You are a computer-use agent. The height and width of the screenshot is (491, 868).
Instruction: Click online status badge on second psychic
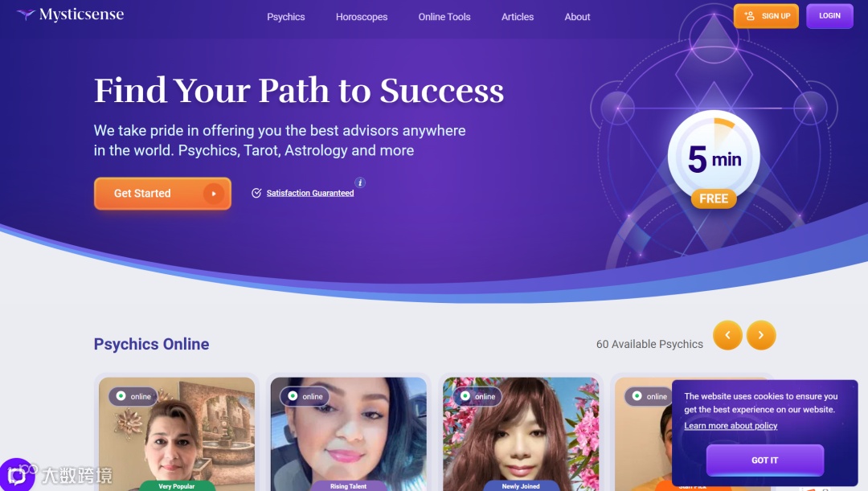click(305, 396)
